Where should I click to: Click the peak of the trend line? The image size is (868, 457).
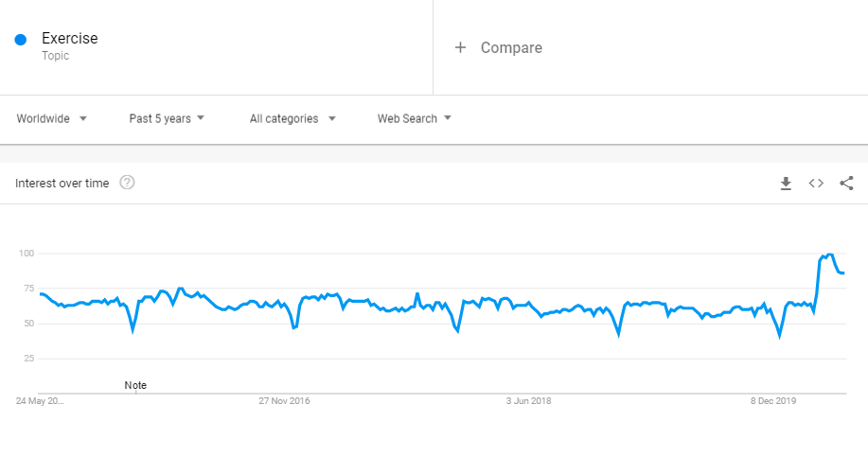830,255
